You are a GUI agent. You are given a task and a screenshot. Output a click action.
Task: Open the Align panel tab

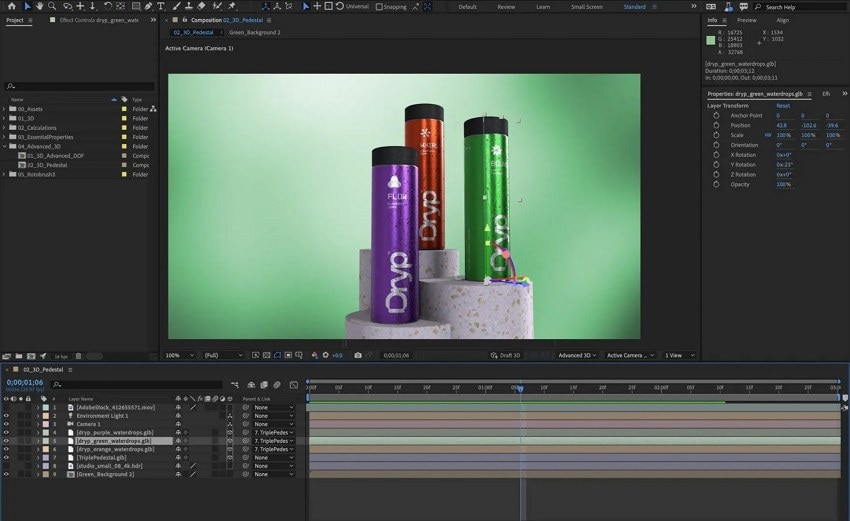(x=782, y=20)
